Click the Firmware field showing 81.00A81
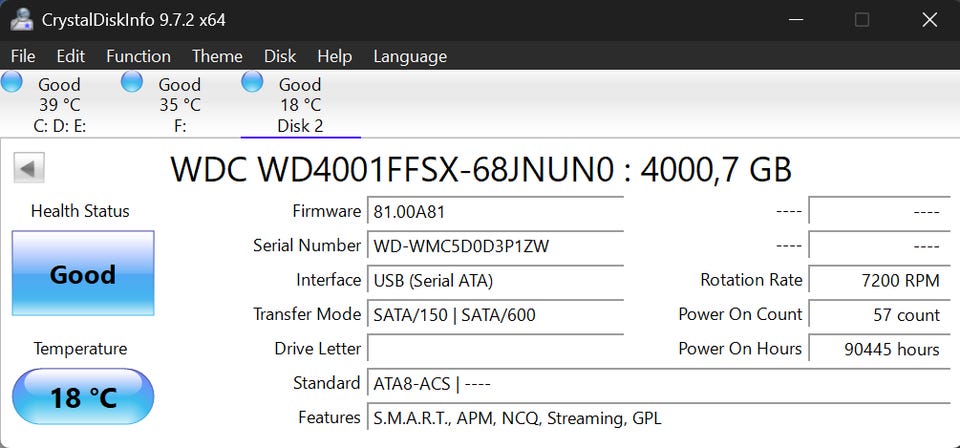The height and width of the screenshot is (448, 960). point(495,212)
